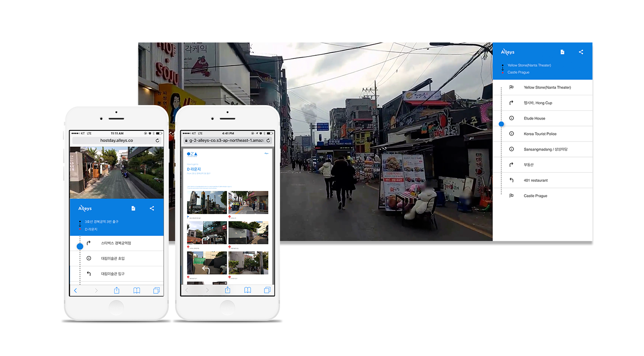Click the street video in the left phone

click(116, 172)
